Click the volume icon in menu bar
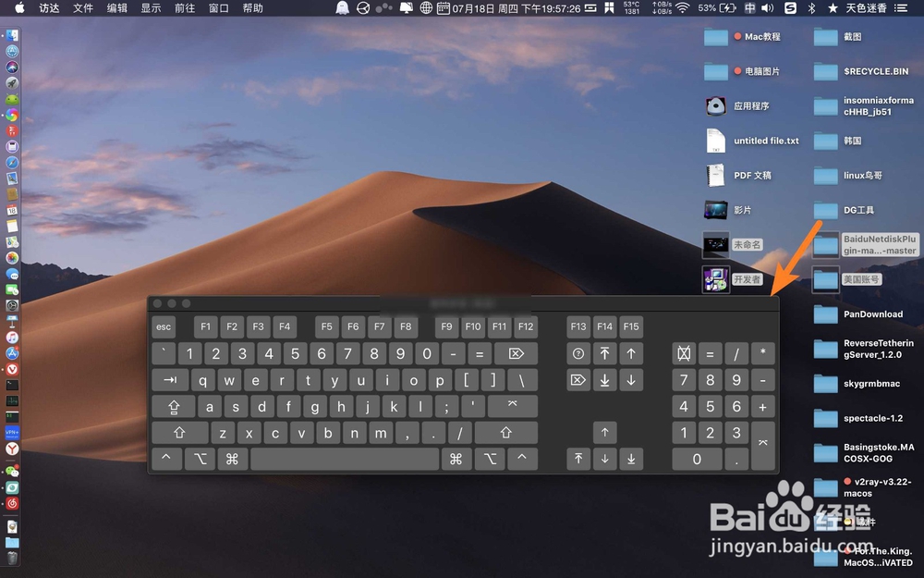The image size is (924, 578). tap(767, 7)
